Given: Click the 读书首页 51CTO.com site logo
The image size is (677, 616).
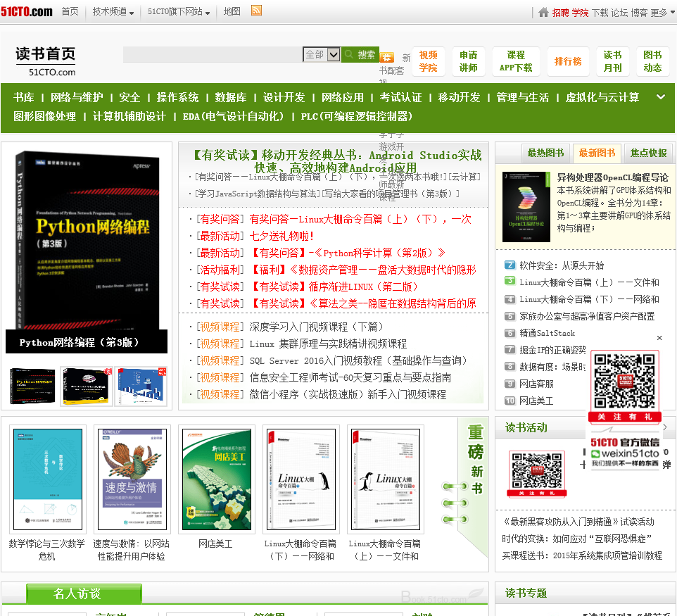Looking at the screenshot, I should pyautogui.click(x=46, y=61).
